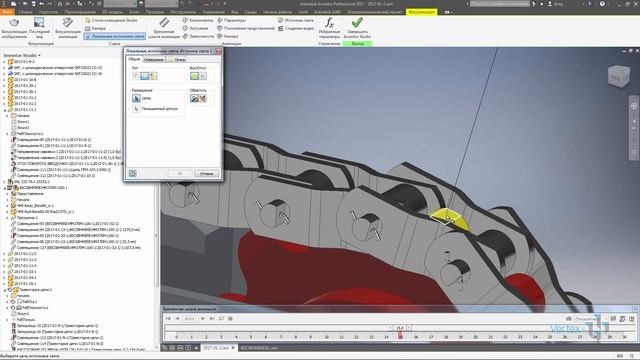Select the first light type icon in the dialog
The image size is (640, 360).
(x=136, y=76)
